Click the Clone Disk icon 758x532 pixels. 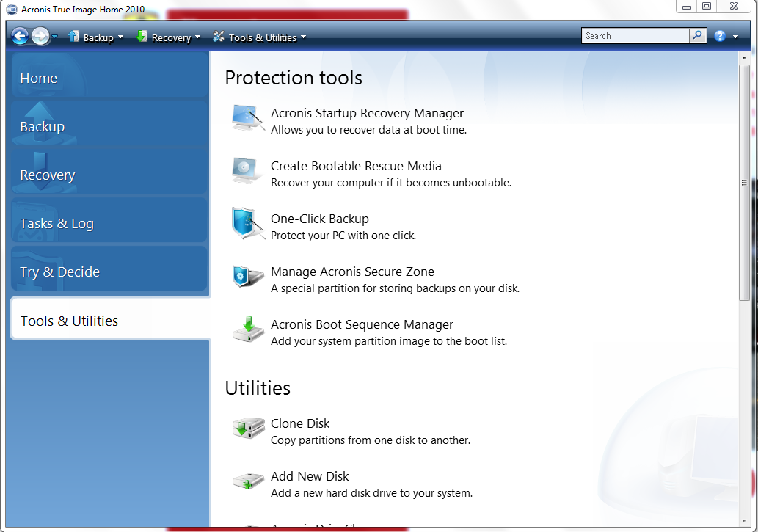pyautogui.click(x=248, y=428)
